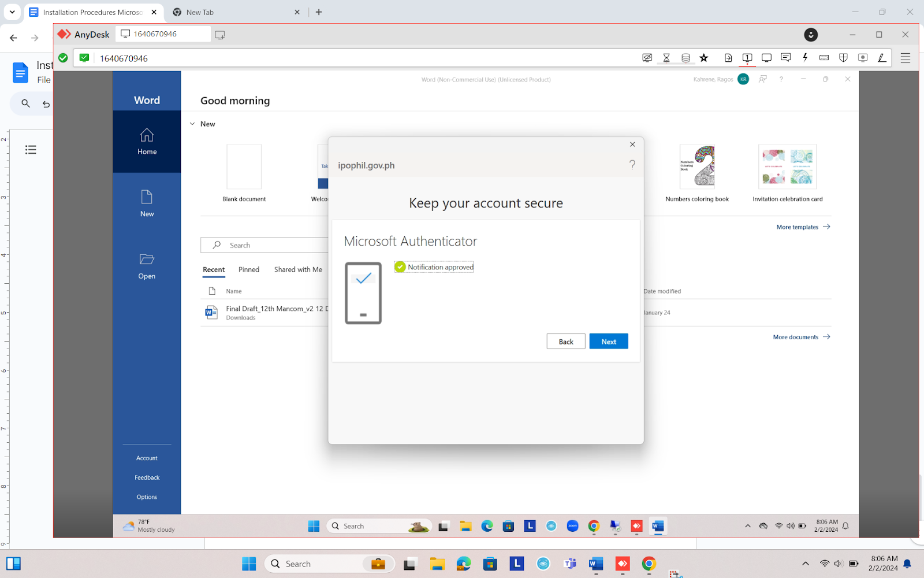Collapse the New templates section chevron

coord(192,124)
